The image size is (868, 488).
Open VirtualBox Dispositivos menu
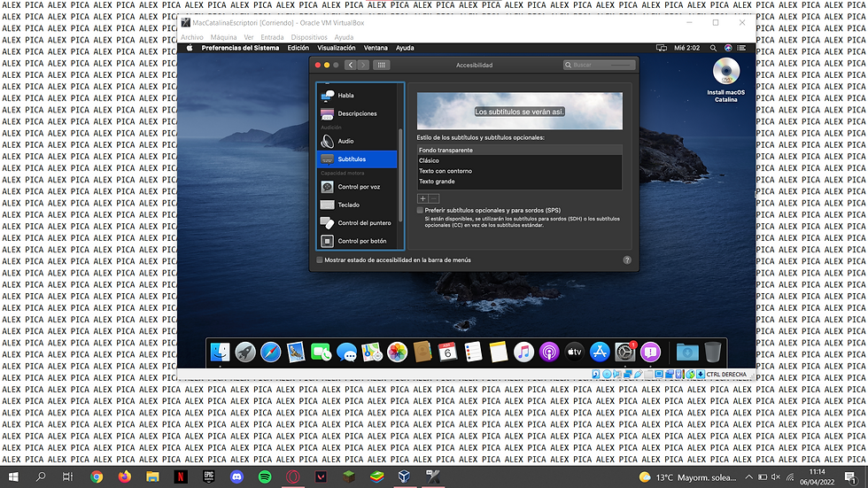(x=309, y=37)
